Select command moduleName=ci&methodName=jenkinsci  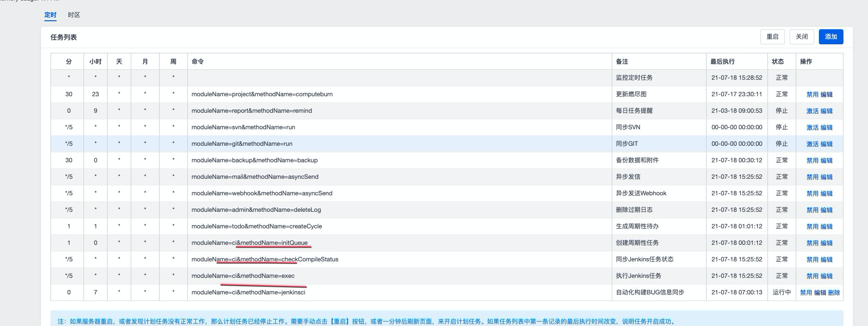(x=248, y=293)
